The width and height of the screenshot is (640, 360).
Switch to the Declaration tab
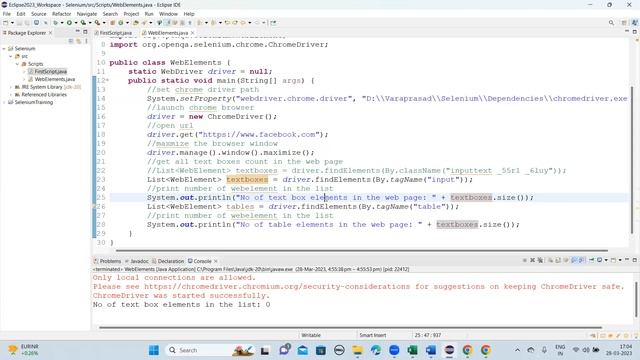[168, 261]
